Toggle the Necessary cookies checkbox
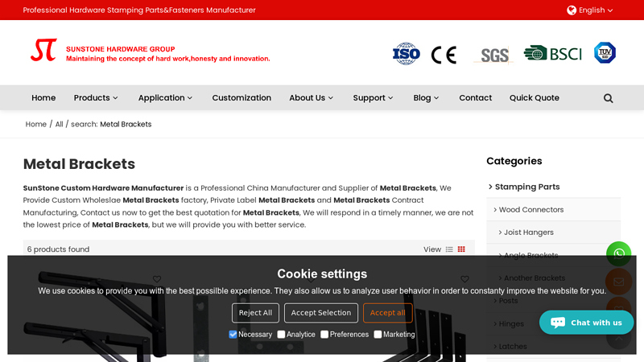The height and width of the screenshot is (362, 644). pos(233,335)
